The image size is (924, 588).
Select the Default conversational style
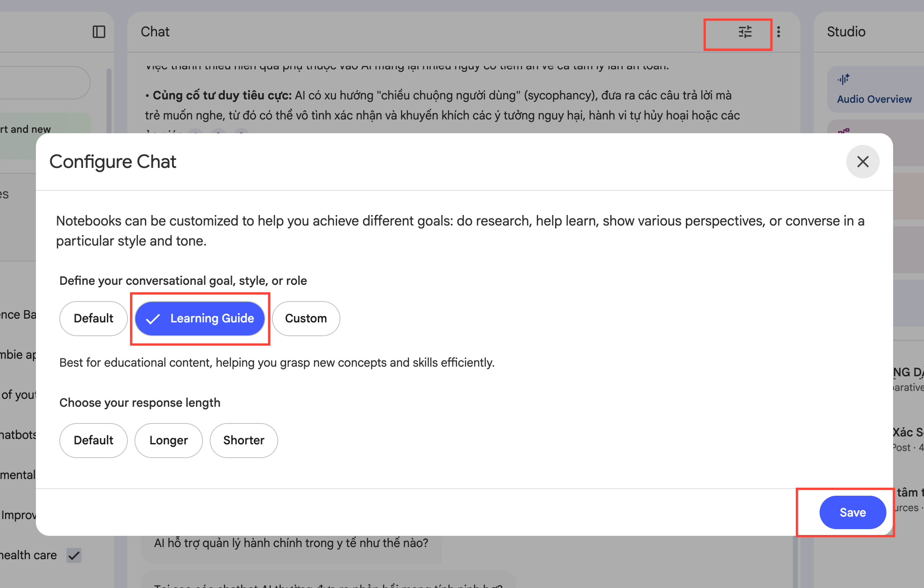(93, 319)
